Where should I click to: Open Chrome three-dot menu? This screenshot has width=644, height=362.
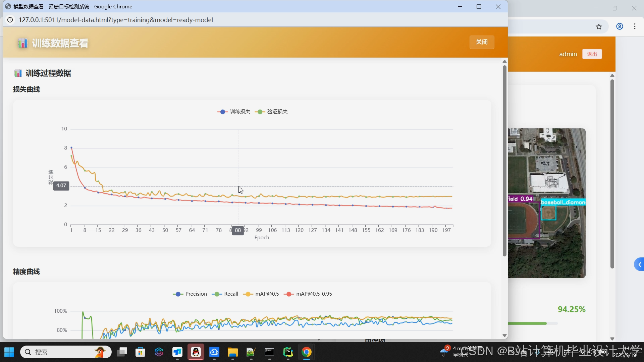coord(635,26)
